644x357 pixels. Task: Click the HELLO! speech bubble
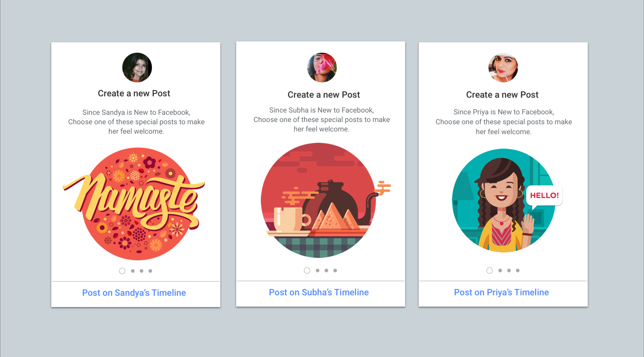pyautogui.click(x=544, y=196)
